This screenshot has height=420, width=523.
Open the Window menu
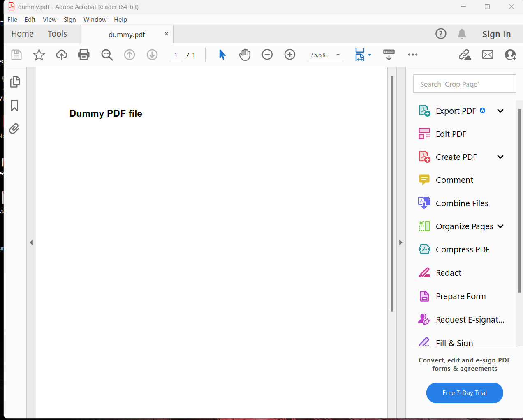coord(95,19)
